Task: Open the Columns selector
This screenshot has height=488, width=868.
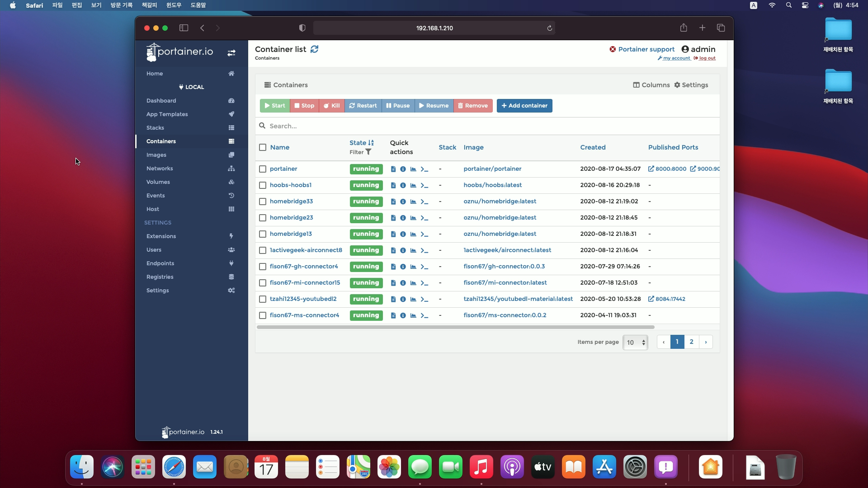Action: (651, 85)
